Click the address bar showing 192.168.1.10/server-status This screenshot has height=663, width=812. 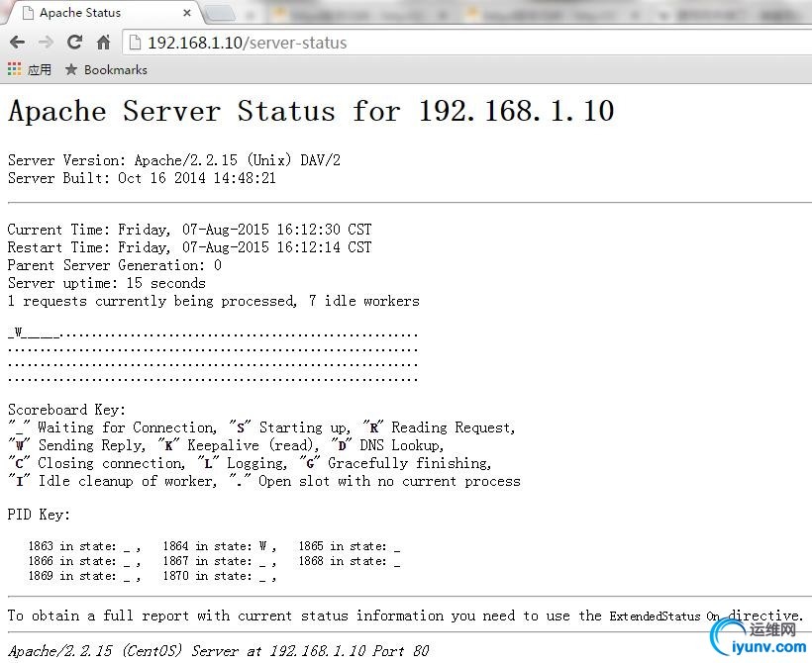[466, 43]
